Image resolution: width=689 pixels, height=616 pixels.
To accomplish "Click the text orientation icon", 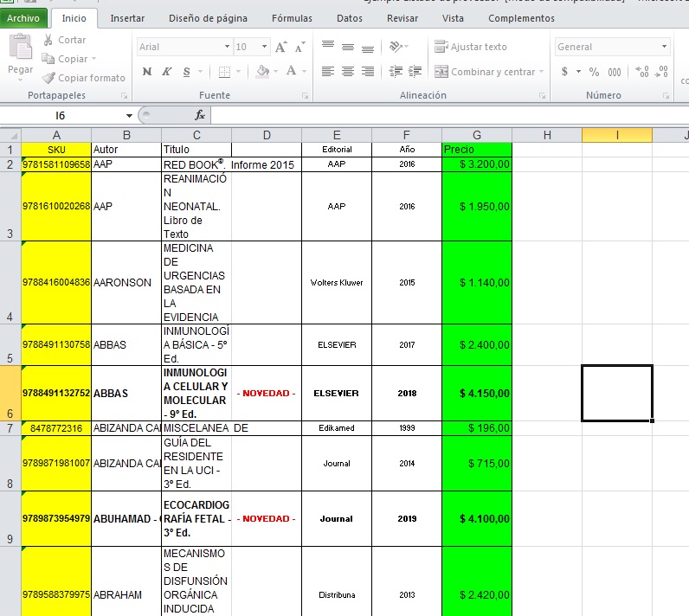I will (396, 47).
